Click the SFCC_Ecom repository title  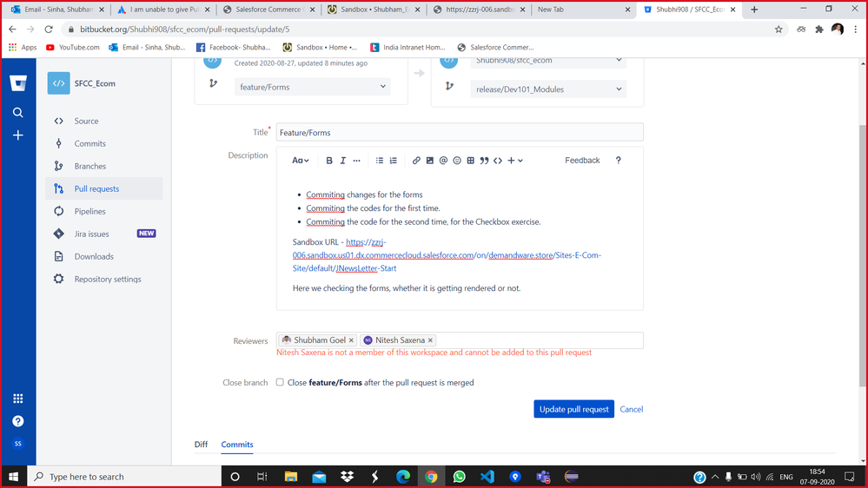[x=95, y=83]
